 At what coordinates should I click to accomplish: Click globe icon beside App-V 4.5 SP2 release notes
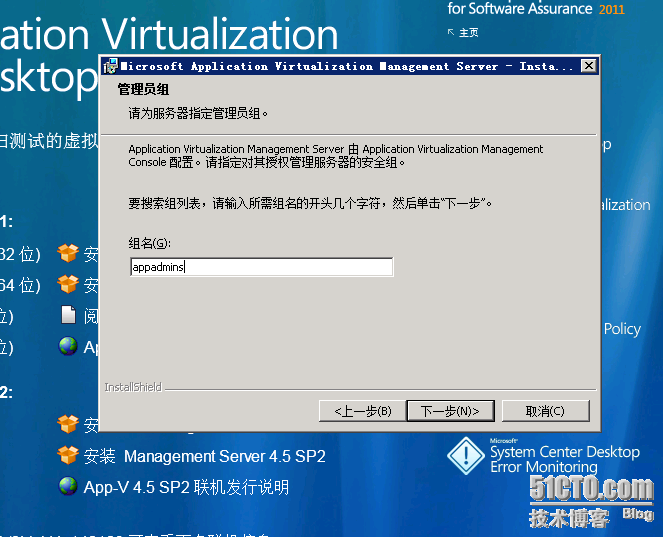click(68, 486)
